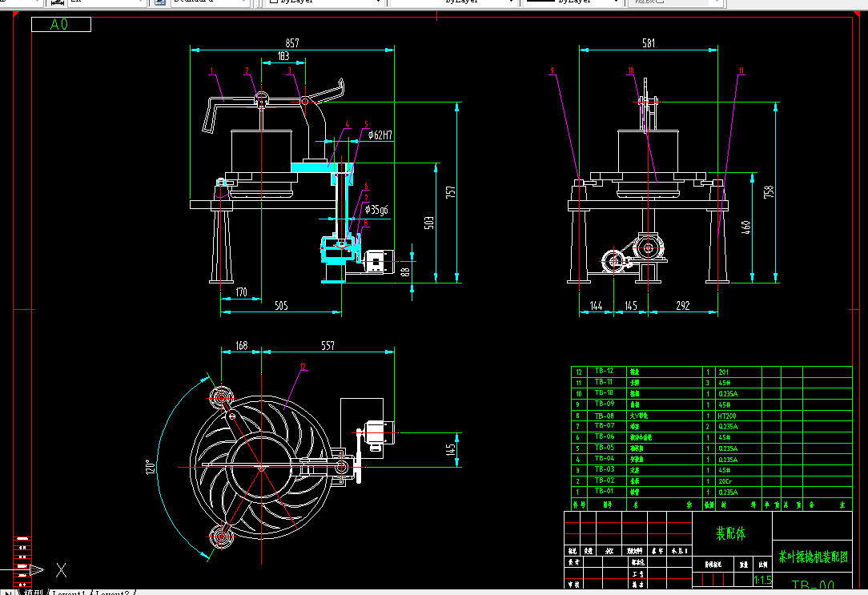Image resolution: width=868 pixels, height=595 pixels.
Task: Select the 183 dimension text
Action: (283, 56)
